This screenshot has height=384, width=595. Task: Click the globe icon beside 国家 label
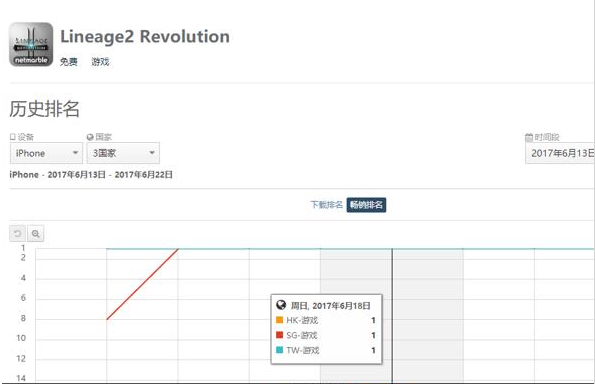coord(90,137)
